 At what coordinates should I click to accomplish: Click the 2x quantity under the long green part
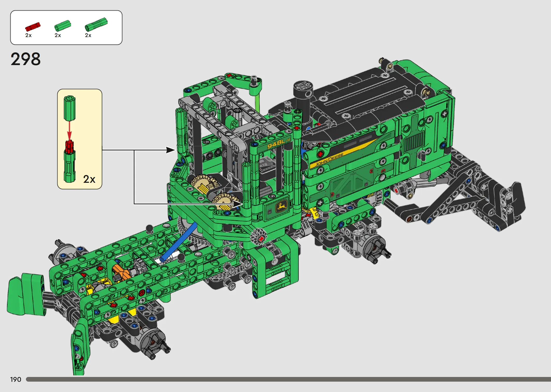pyautogui.click(x=88, y=35)
